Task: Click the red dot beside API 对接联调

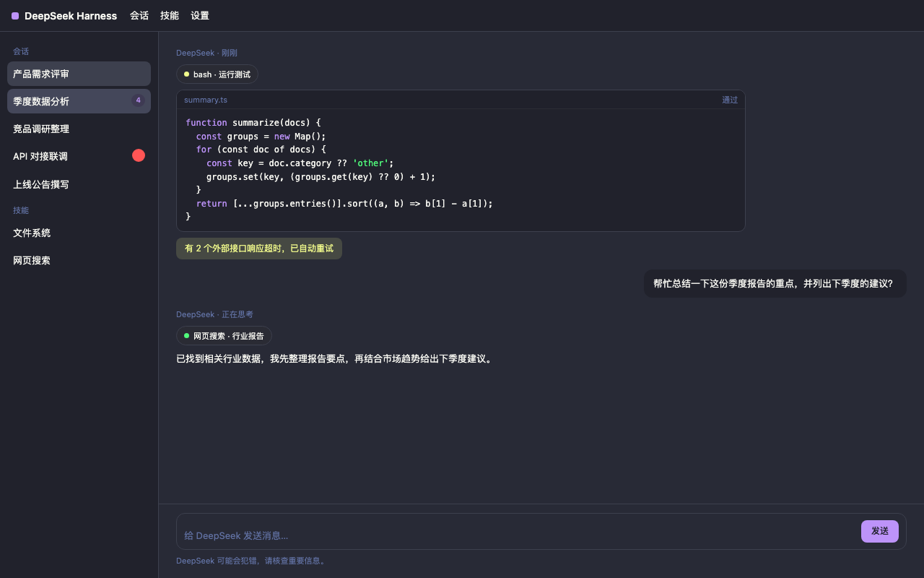Action: 139,155
